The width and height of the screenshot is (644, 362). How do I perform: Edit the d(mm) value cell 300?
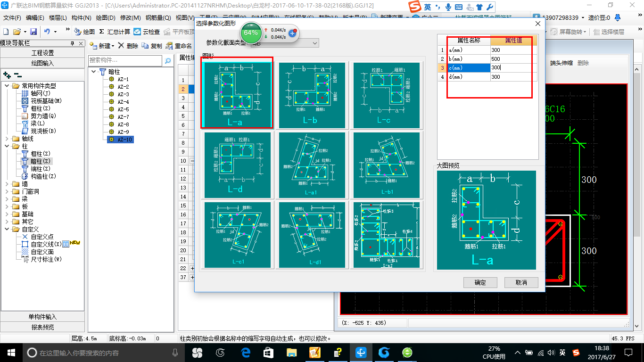(x=514, y=77)
